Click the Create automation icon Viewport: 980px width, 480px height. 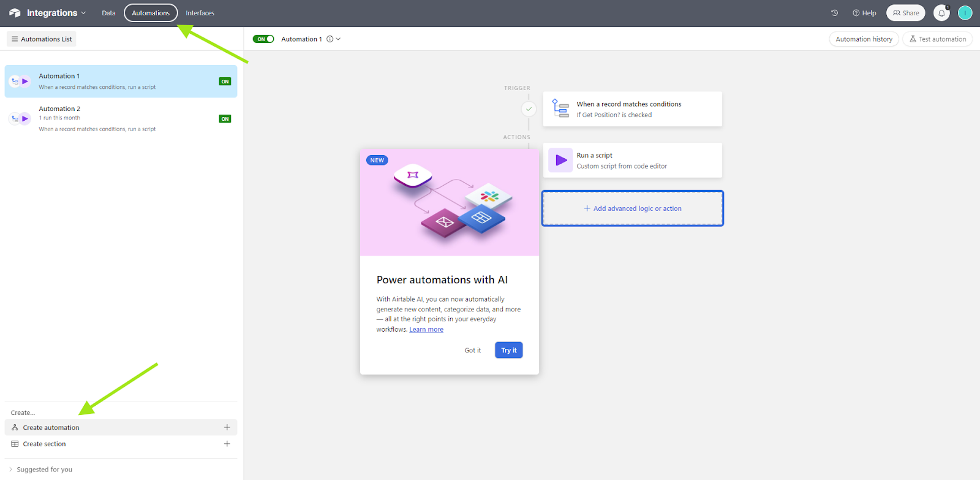click(15, 427)
